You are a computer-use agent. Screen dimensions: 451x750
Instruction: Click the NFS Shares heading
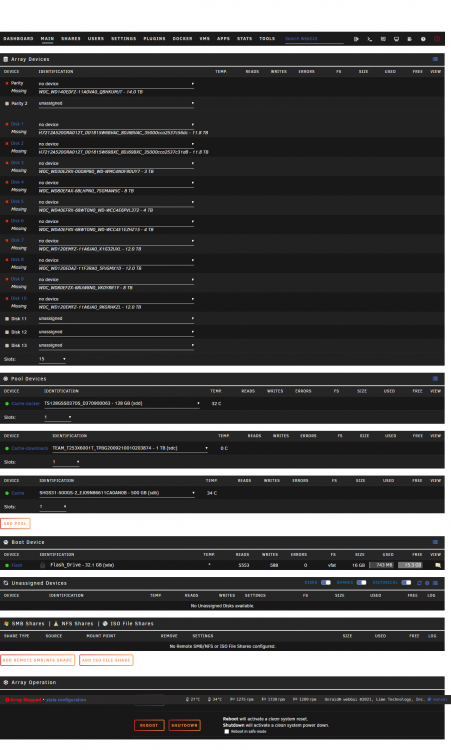point(77,624)
